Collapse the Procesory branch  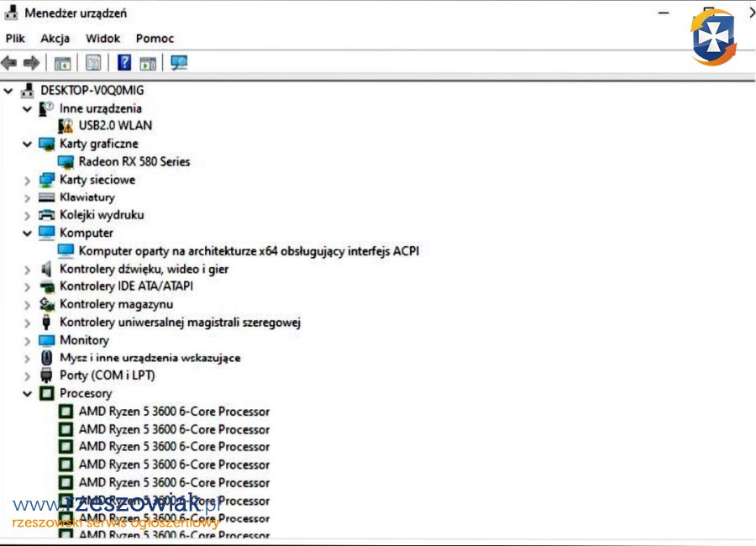[28, 394]
